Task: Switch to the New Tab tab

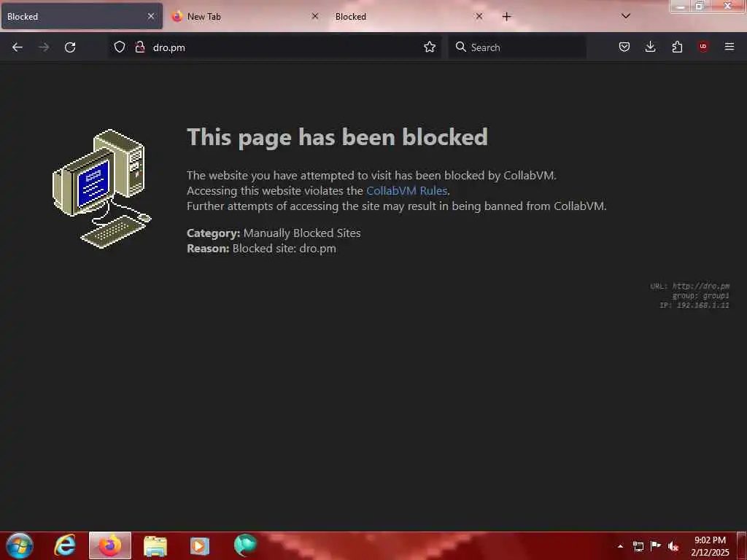Action: click(246, 17)
